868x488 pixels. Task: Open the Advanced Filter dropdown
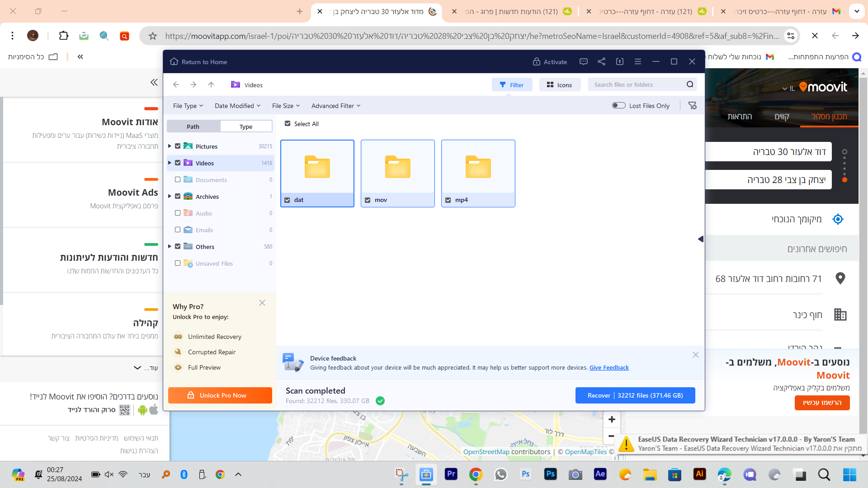(x=335, y=105)
